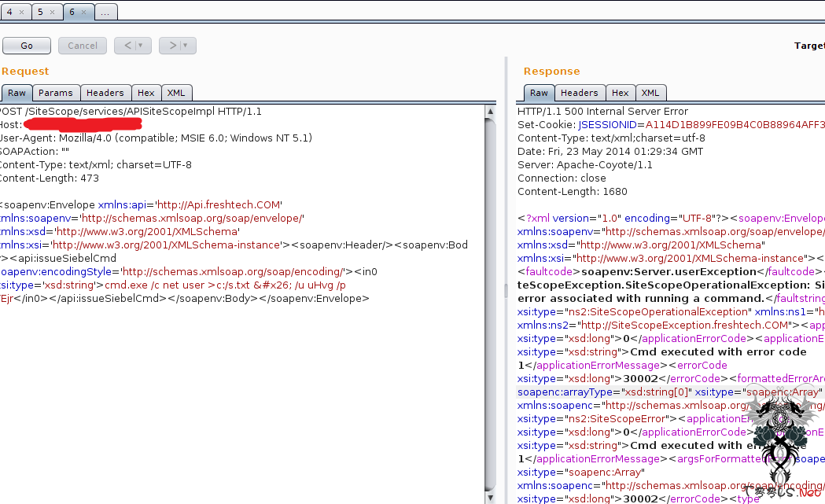This screenshot has width=825, height=504.
Task: Click the Response panel heading
Action: [552, 71]
